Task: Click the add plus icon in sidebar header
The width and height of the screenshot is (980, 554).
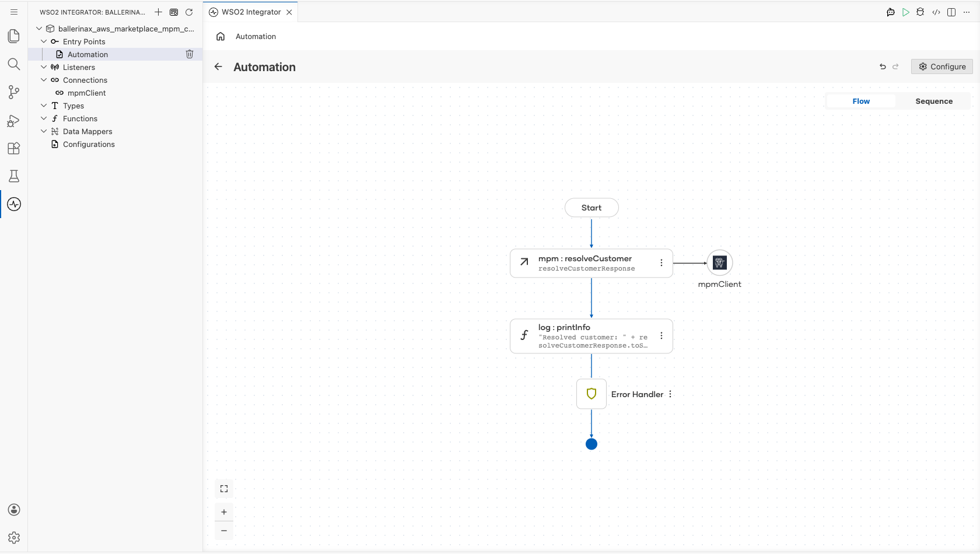Action: tap(158, 12)
